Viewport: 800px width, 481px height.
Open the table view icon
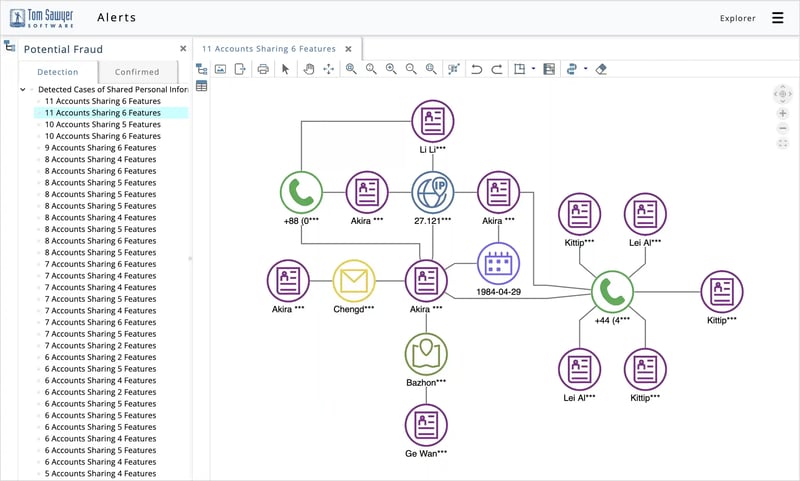click(x=202, y=86)
